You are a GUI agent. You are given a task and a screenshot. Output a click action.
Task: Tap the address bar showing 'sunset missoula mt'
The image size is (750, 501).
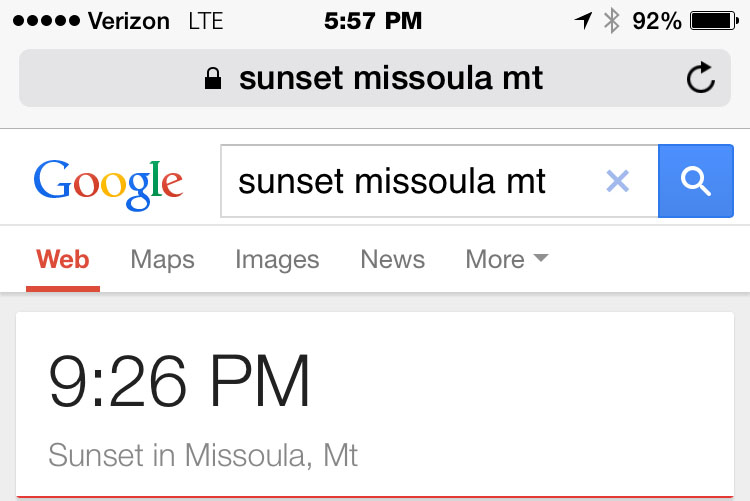click(390, 79)
